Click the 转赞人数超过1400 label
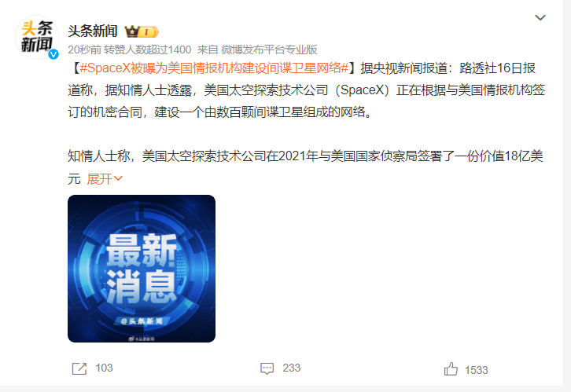The image size is (571, 392). tap(148, 49)
